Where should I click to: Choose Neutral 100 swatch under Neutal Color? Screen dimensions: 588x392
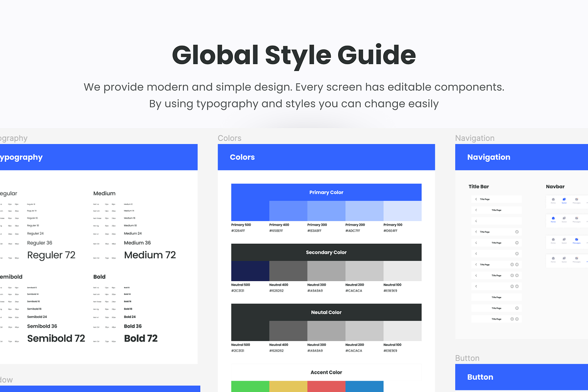[402, 331]
